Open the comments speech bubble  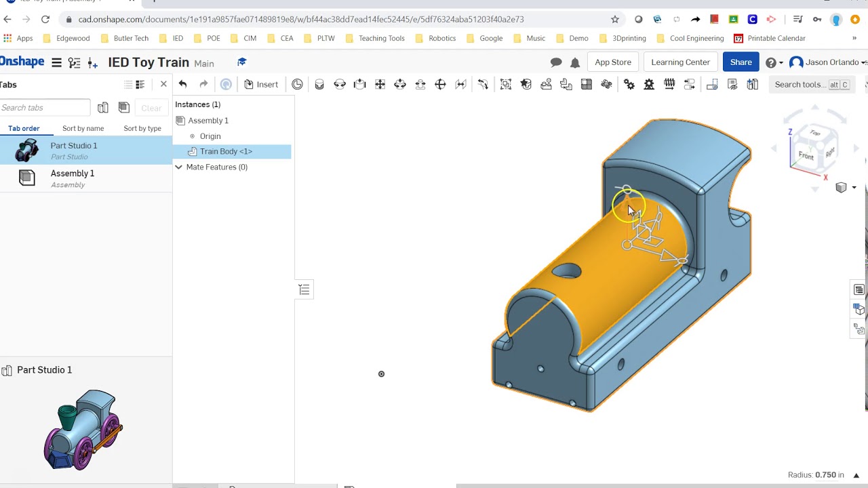(556, 62)
